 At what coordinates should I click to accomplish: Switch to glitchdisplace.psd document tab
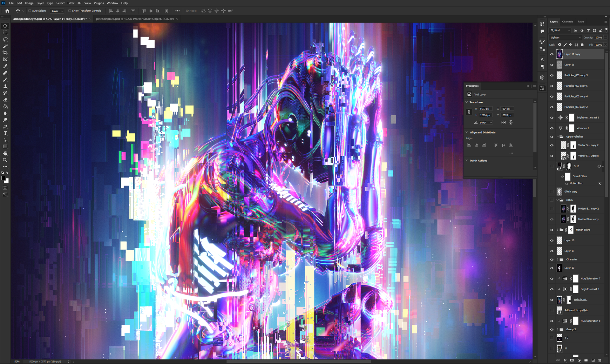pos(135,19)
